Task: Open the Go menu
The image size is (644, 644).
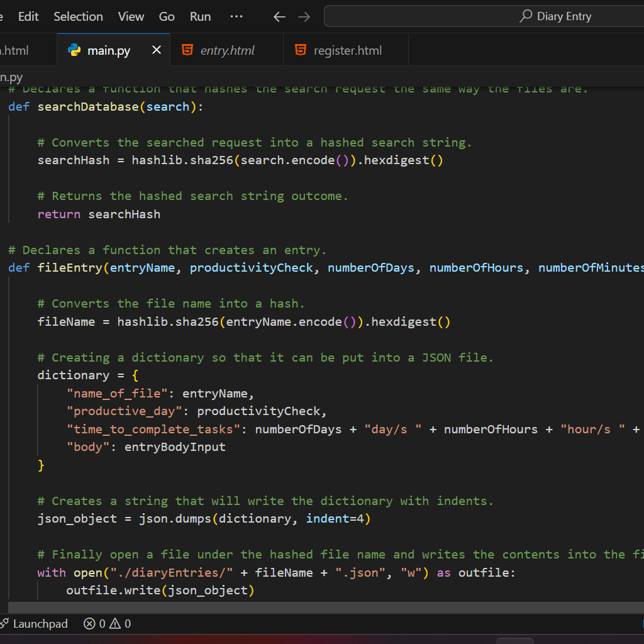Action: tap(167, 16)
